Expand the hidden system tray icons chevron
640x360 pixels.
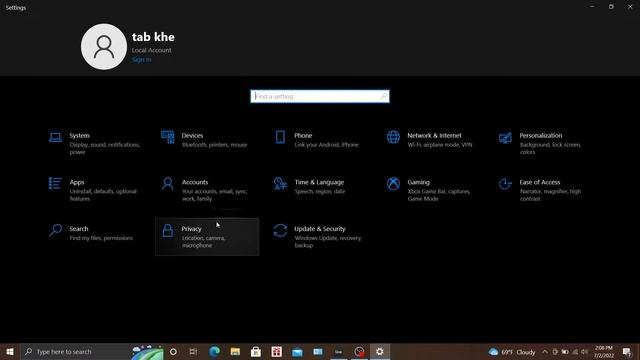pos(545,351)
